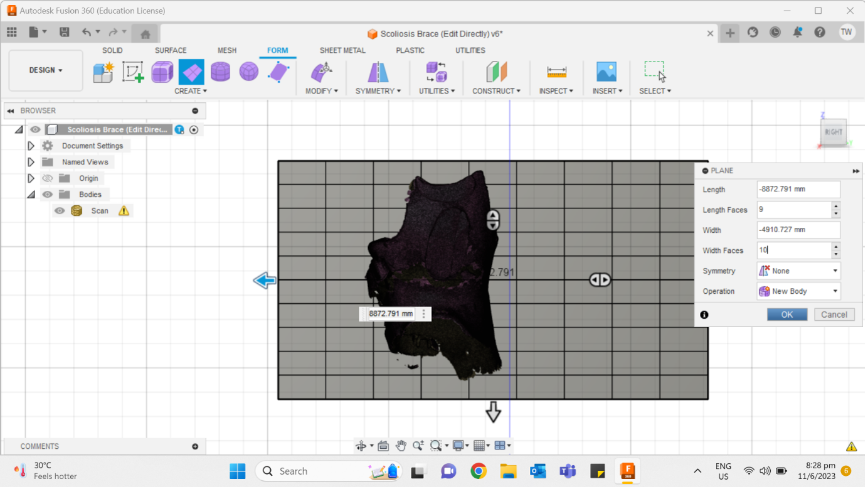Confirm the Plane dialog with OK

pyautogui.click(x=787, y=315)
